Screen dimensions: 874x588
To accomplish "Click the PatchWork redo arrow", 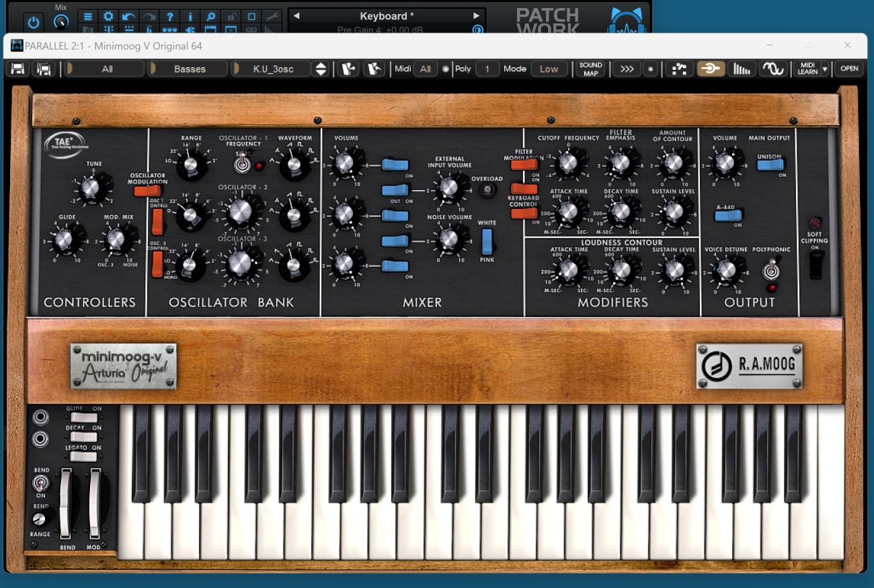I will click(149, 16).
